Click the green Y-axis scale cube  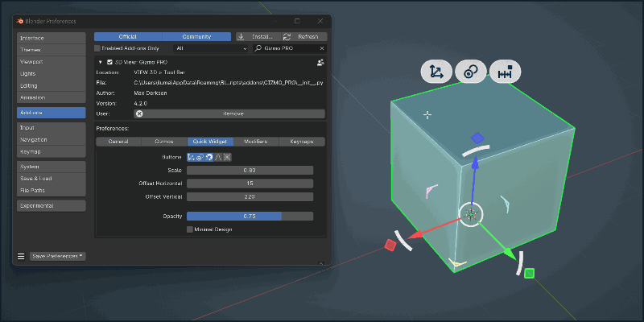[529, 274]
